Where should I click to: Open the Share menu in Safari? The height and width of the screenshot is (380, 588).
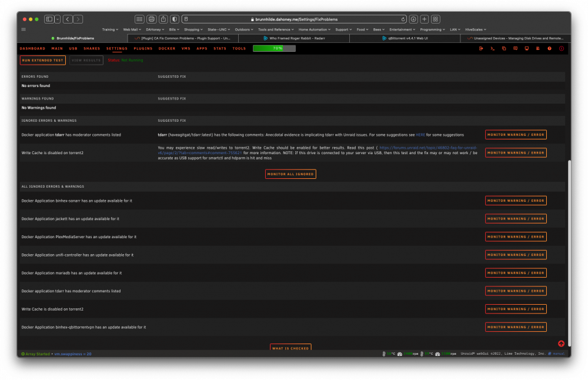tap(163, 19)
